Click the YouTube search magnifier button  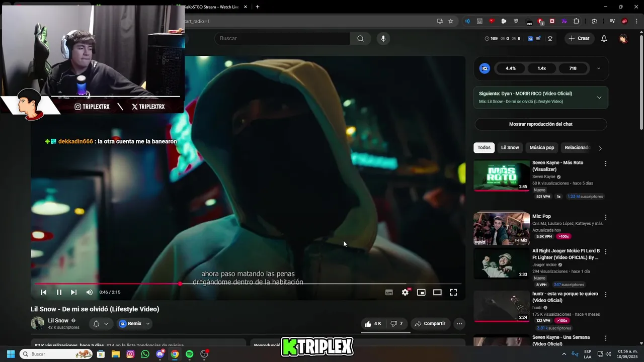point(360,38)
